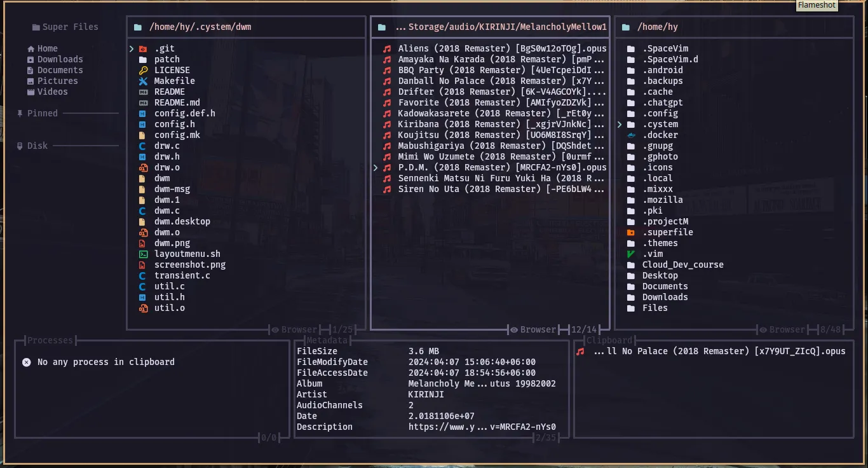868x468 pixels.
Task: Click the clipboard entry for Danball No Palace
Action: point(719,352)
